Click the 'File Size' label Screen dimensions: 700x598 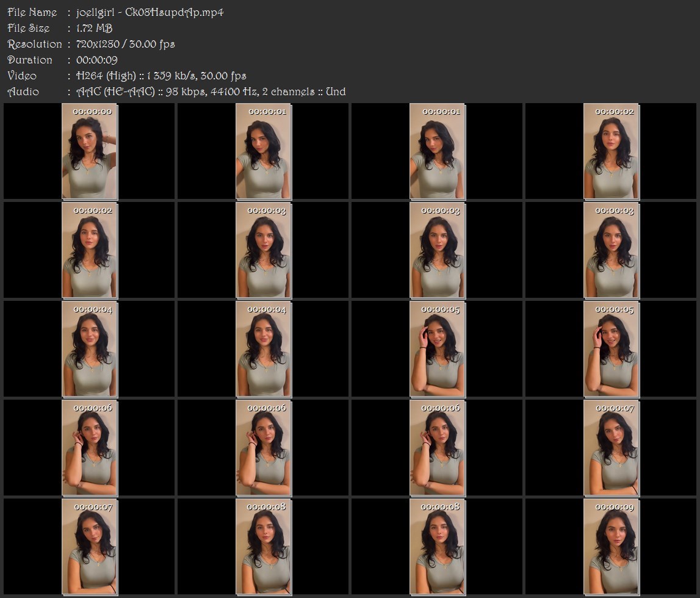point(29,28)
